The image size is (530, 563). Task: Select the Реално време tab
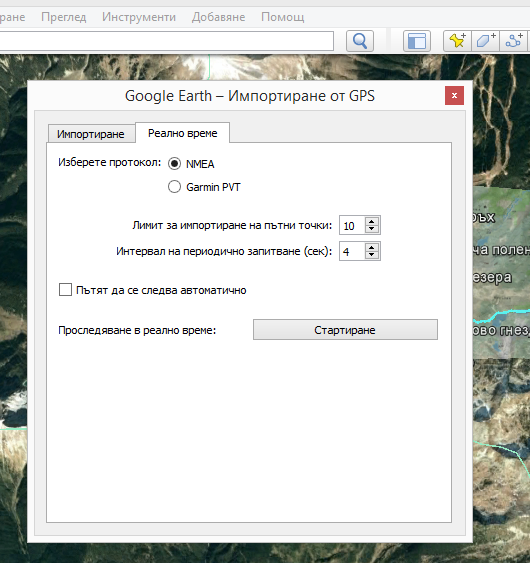(182, 133)
